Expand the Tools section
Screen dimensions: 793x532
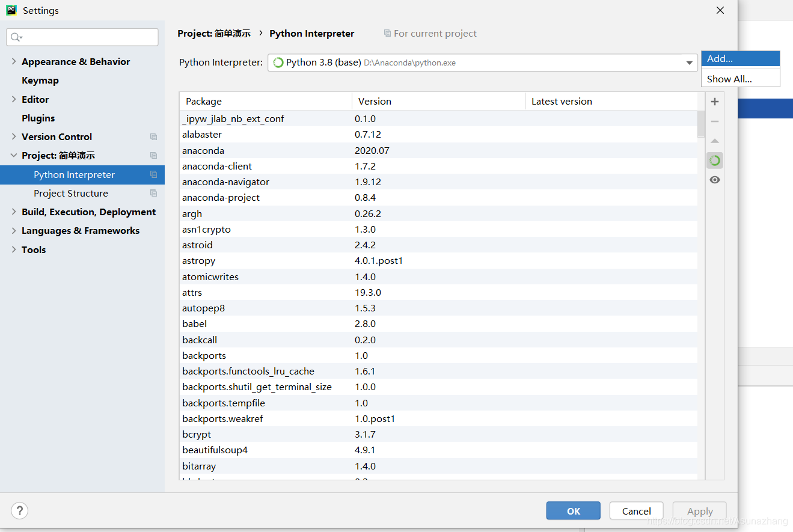tap(14, 249)
